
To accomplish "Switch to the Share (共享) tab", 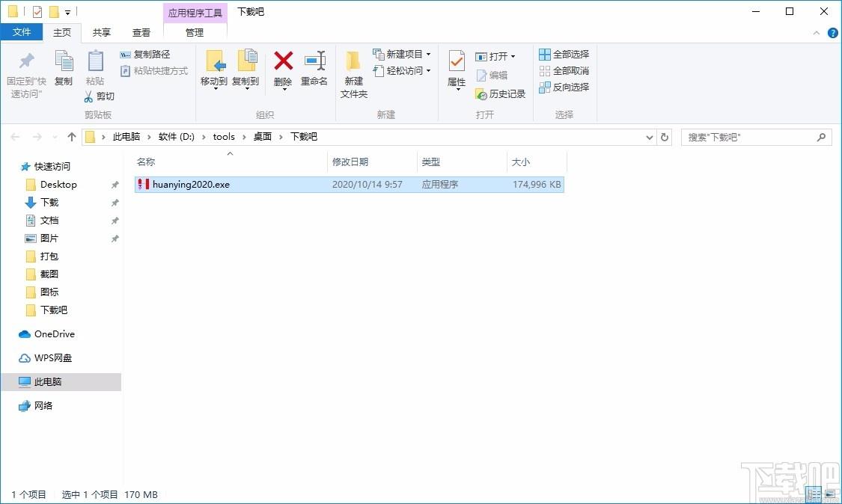I will pyautogui.click(x=102, y=33).
